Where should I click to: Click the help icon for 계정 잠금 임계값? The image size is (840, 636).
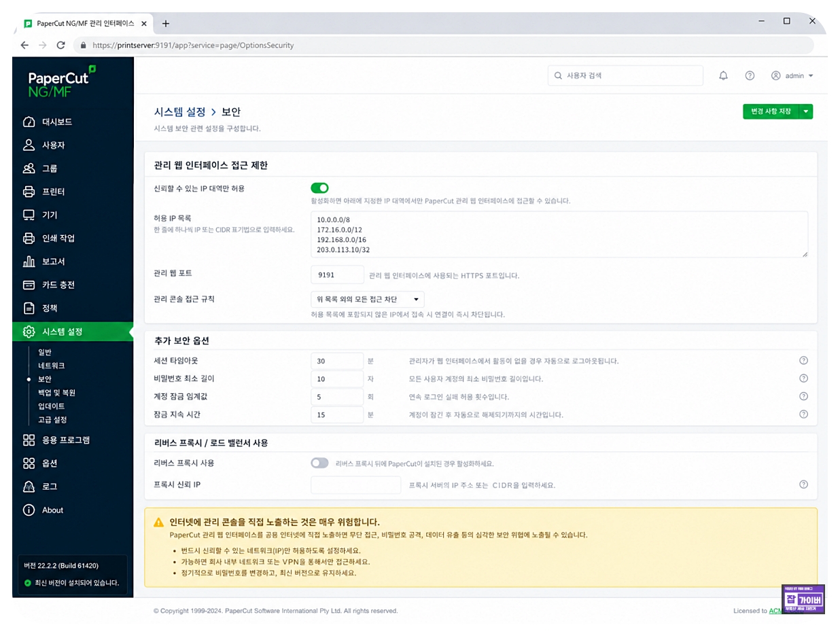(x=803, y=396)
